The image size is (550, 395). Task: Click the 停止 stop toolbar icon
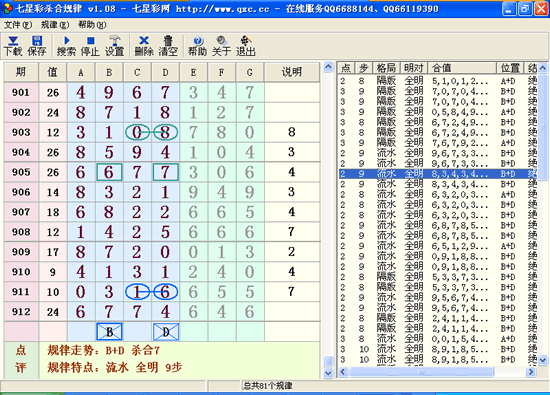point(90,46)
